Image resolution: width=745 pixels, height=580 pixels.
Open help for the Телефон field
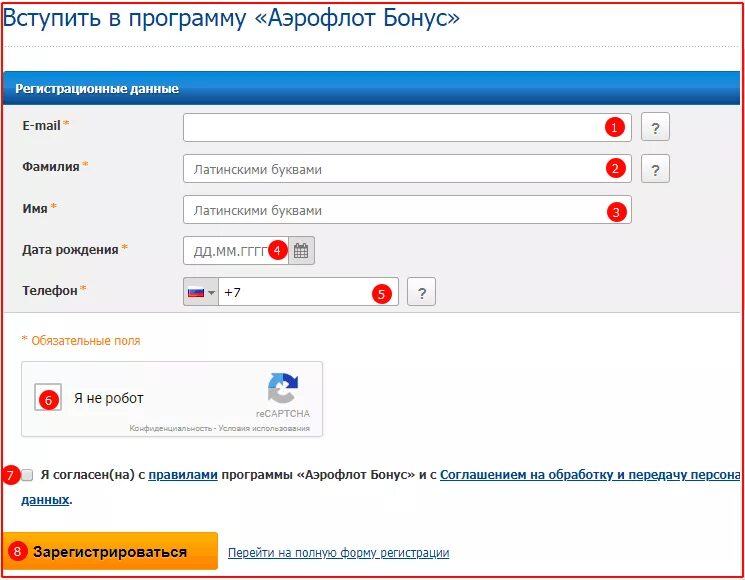click(421, 292)
